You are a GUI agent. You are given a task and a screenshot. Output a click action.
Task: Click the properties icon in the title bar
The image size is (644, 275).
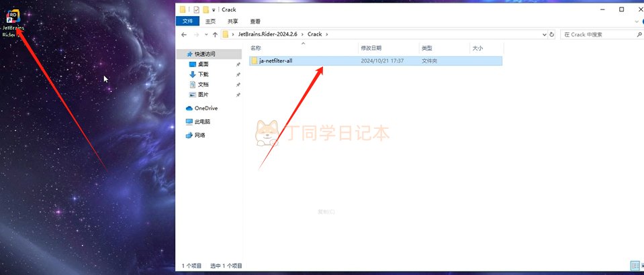(196, 9)
